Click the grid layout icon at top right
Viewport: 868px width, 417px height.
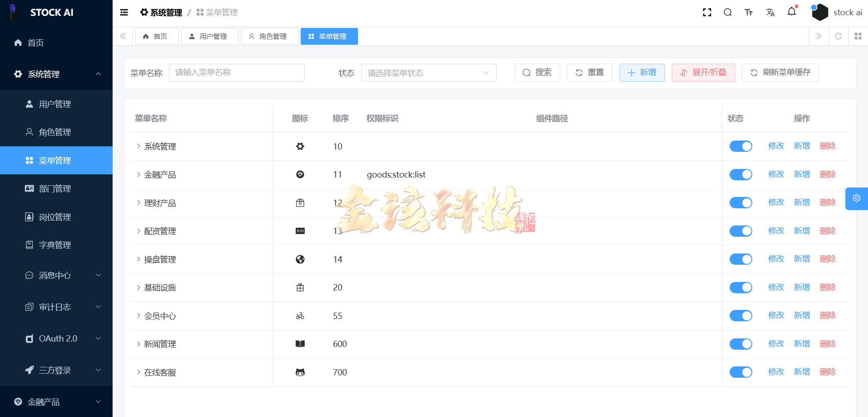pyautogui.click(x=858, y=36)
